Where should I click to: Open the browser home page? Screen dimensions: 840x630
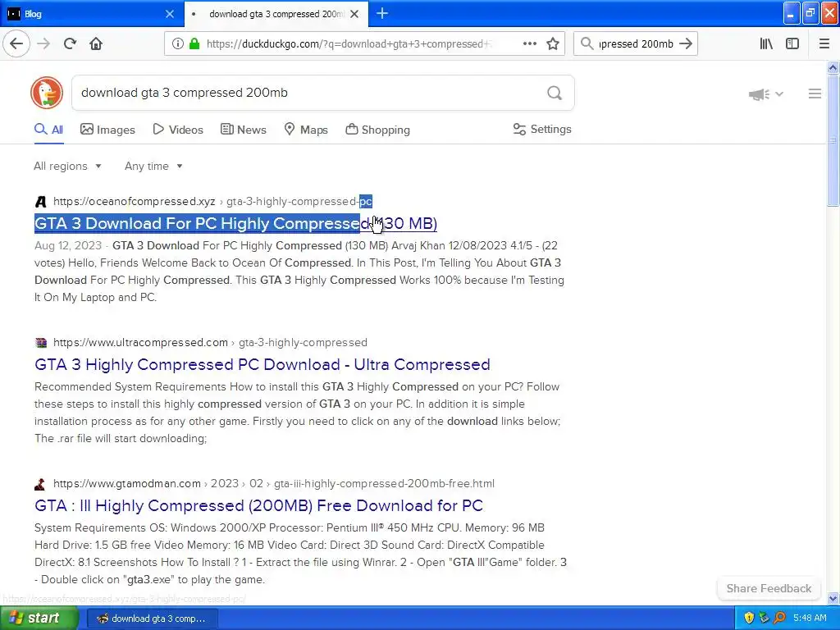click(x=96, y=43)
